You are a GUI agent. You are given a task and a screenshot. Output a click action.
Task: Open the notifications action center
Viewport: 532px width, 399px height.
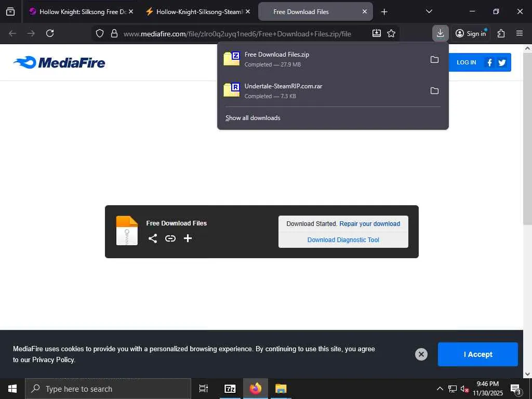516,389
